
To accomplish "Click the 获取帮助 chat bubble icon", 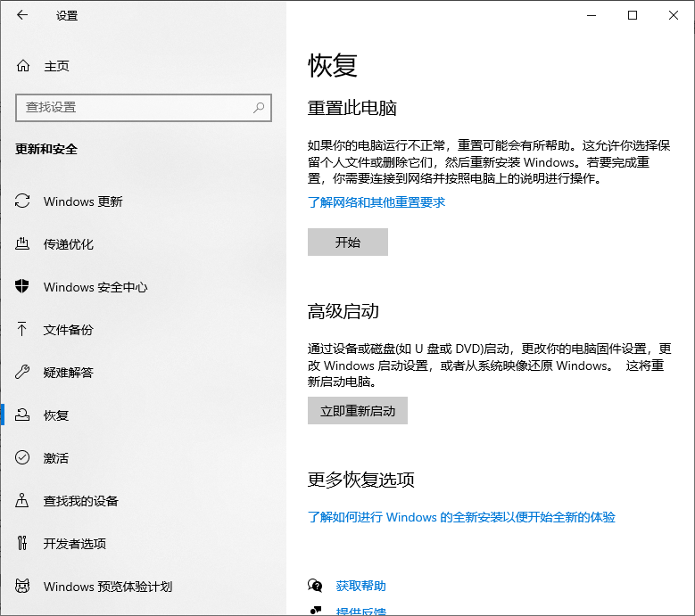I will (x=315, y=586).
